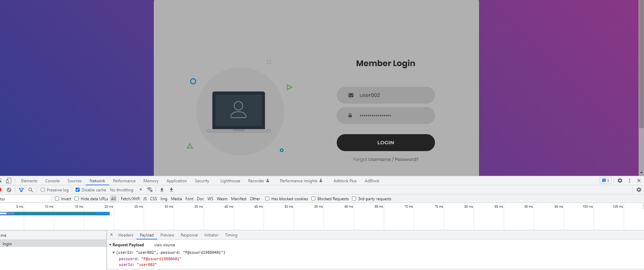Filter requests by Media type
Image resolution: width=644 pixels, height=270 pixels.
pos(176,199)
